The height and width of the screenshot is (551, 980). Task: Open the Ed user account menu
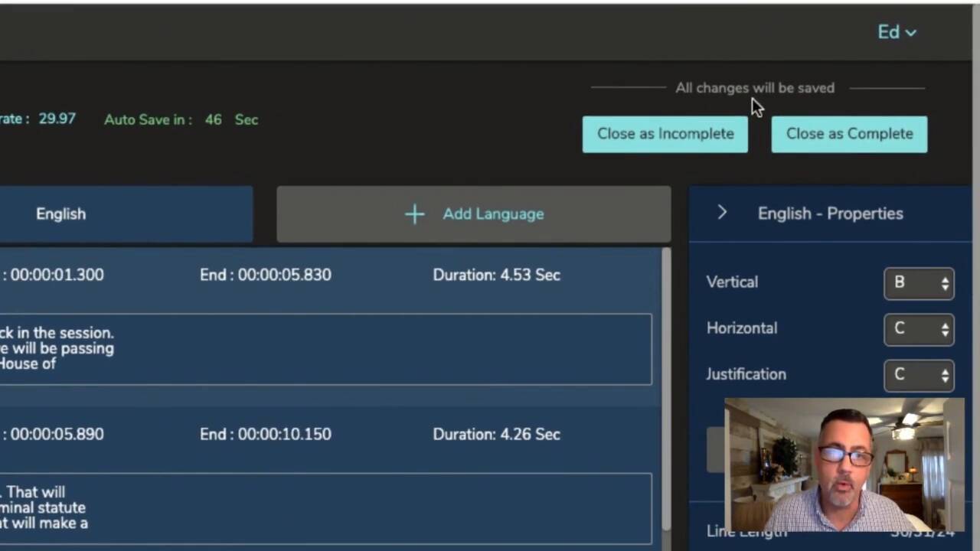tap(897, 32)
